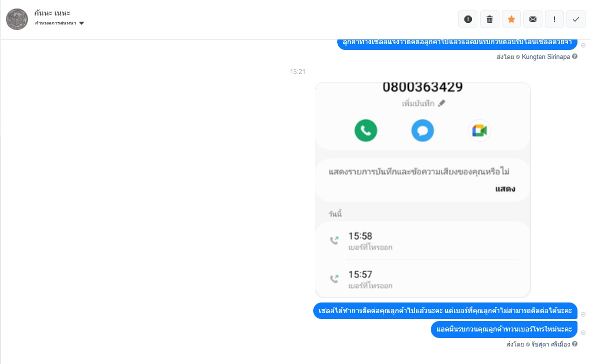
Task: Open the call log screenshot image
Action: tap(422, 189)
